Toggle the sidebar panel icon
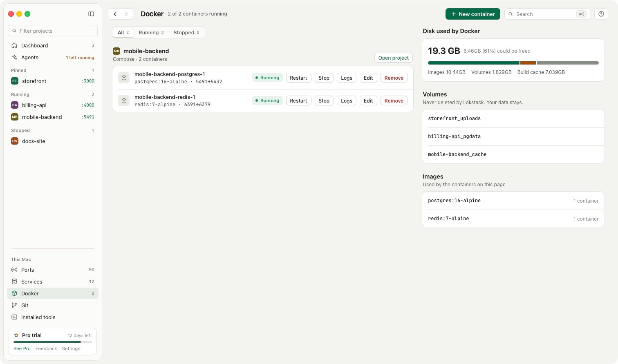 pyautogui.click(x=91, y=14)
